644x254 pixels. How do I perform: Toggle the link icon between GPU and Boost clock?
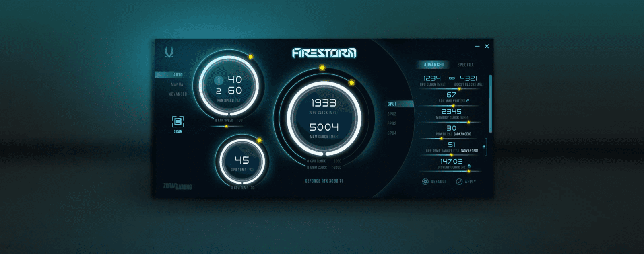coord(452,78)
